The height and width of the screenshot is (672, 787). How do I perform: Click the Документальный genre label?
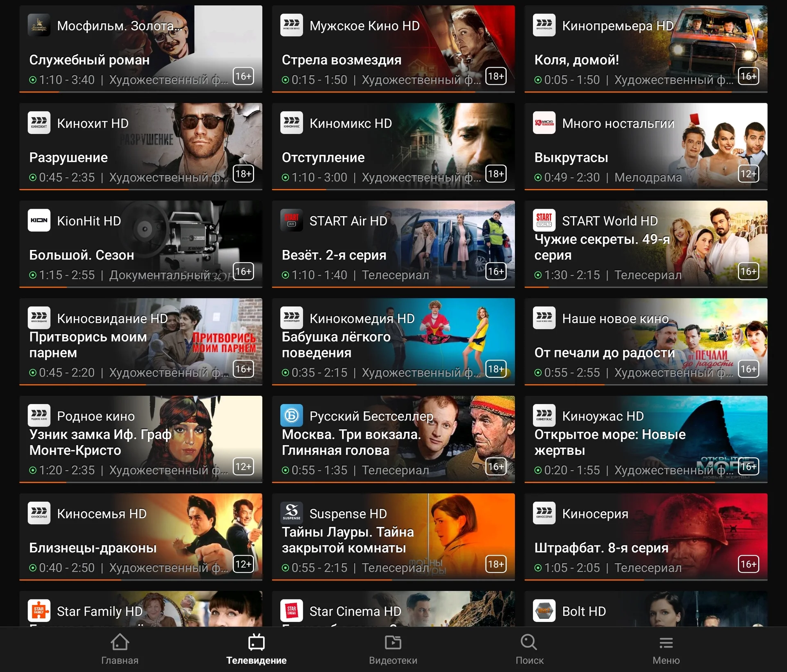[164, 275]
